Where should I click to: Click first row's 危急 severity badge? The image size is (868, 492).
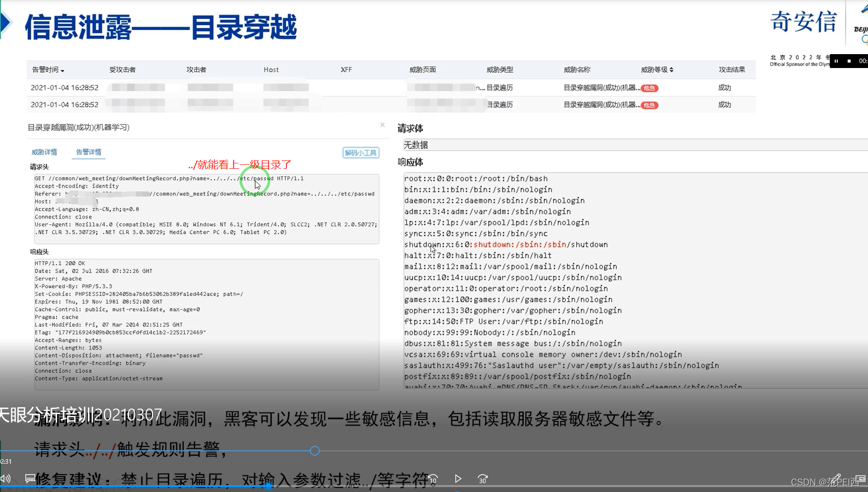coord(650,88)
